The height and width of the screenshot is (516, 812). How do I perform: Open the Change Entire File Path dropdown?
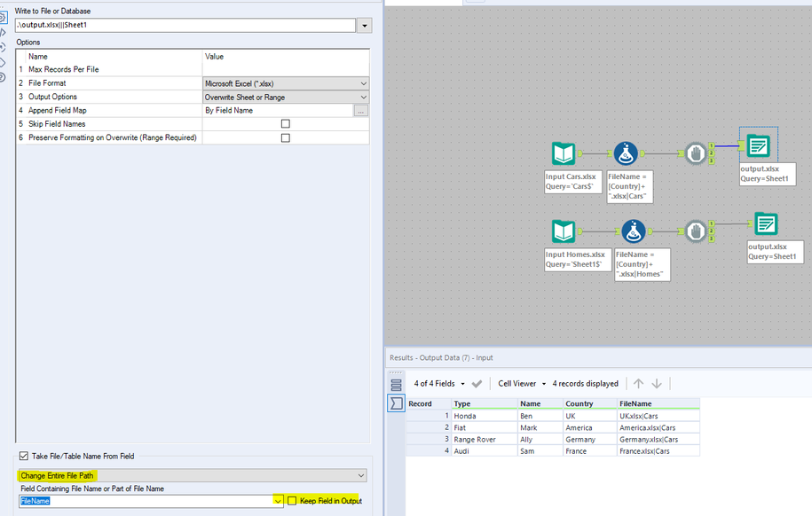192,475
